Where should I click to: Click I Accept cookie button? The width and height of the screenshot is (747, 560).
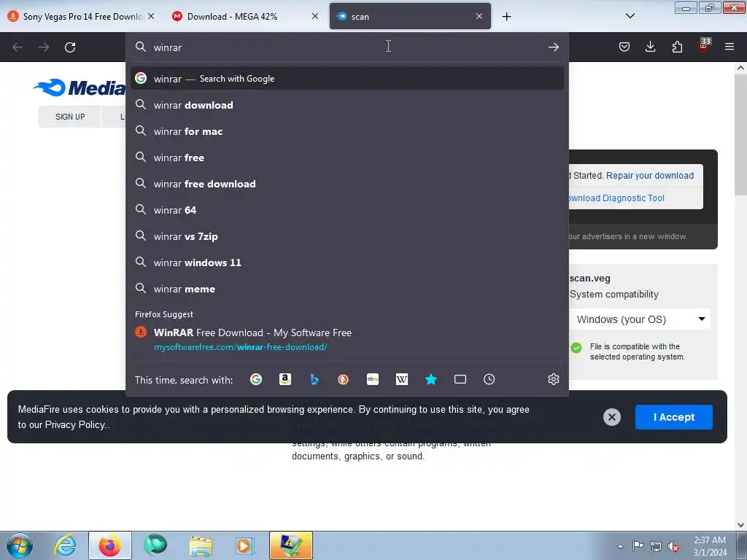tap(673, 417)
